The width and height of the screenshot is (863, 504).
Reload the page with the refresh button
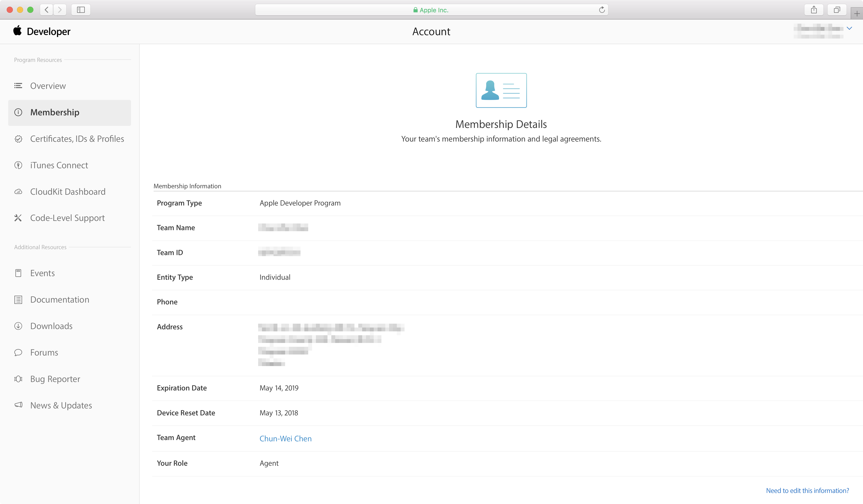(602, 10)
